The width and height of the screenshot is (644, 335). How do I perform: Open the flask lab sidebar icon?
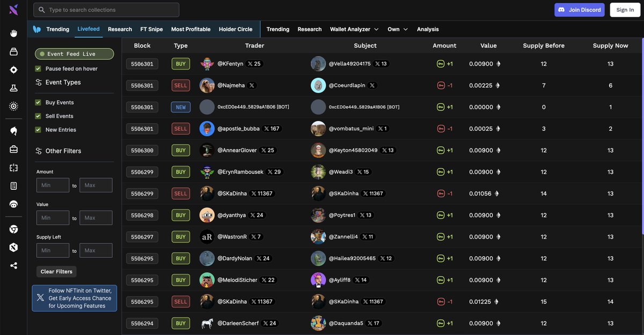pyautogui.click(x=13, y=88)
